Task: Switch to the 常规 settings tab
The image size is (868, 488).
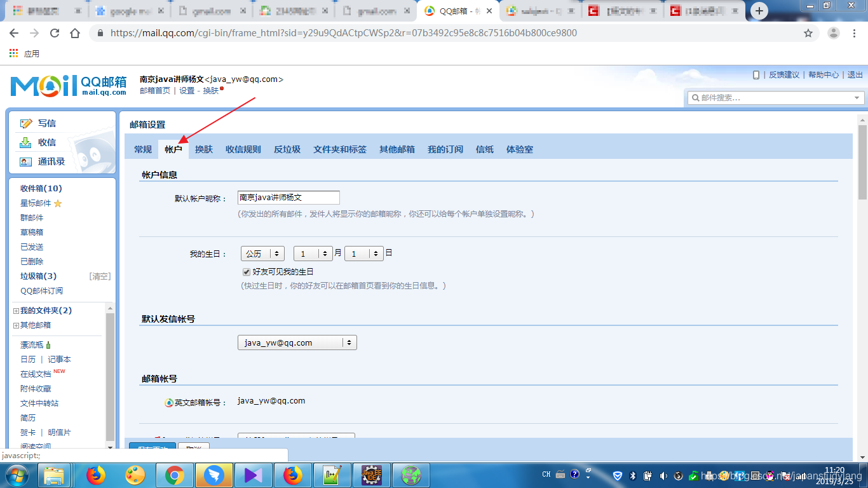Action: pos(143,149)
